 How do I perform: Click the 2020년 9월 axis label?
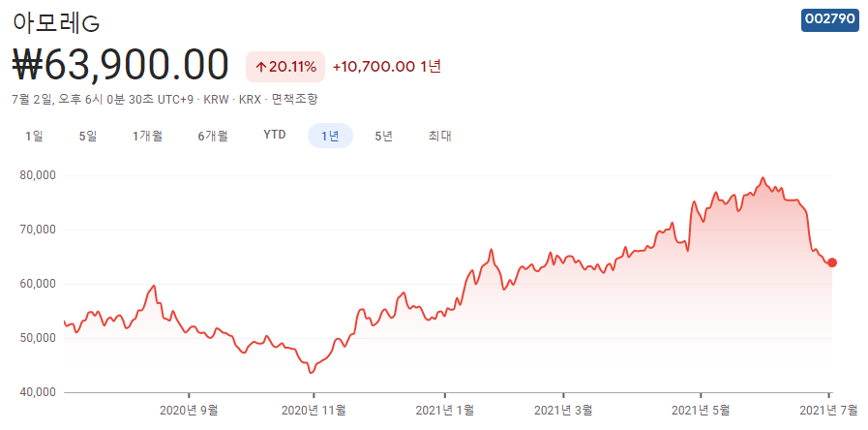point(189,411)
